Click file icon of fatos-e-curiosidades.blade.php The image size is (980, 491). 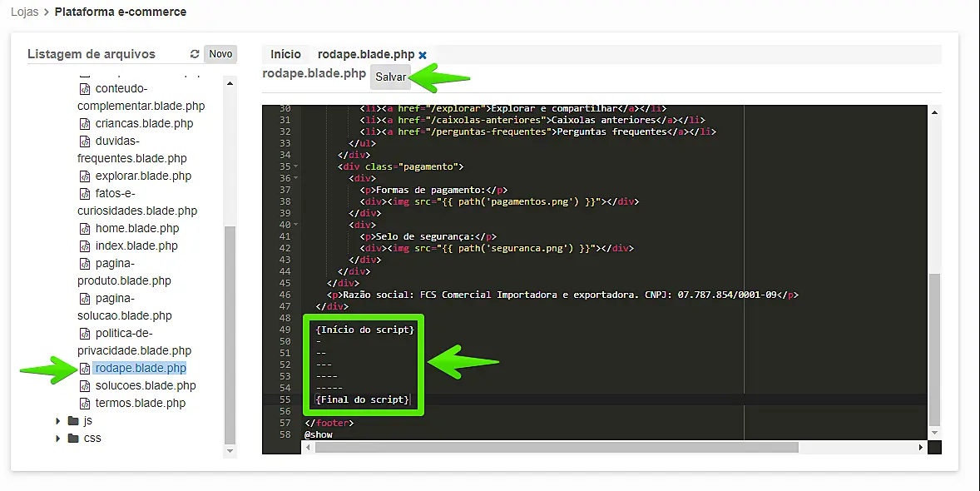84,194
